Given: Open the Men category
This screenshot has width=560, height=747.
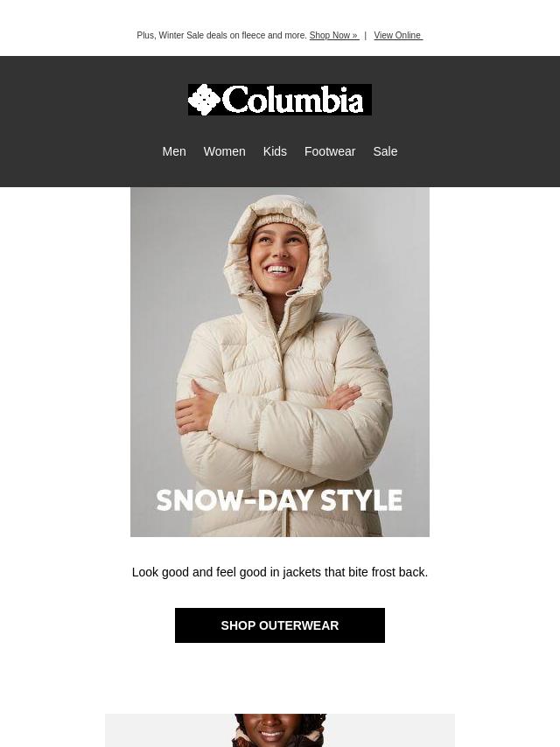Looking at the screenshot, I should [x=174, y=151].
